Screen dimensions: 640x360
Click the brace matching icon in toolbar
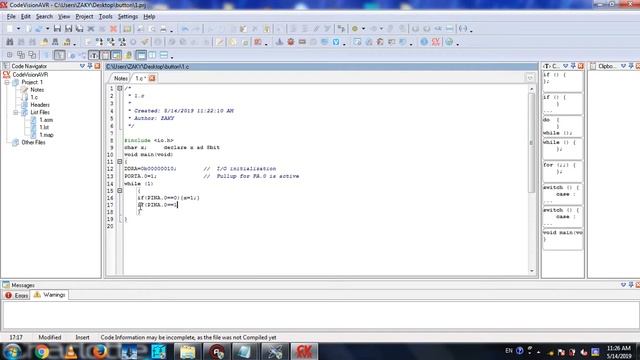click(x=462, y=29)
